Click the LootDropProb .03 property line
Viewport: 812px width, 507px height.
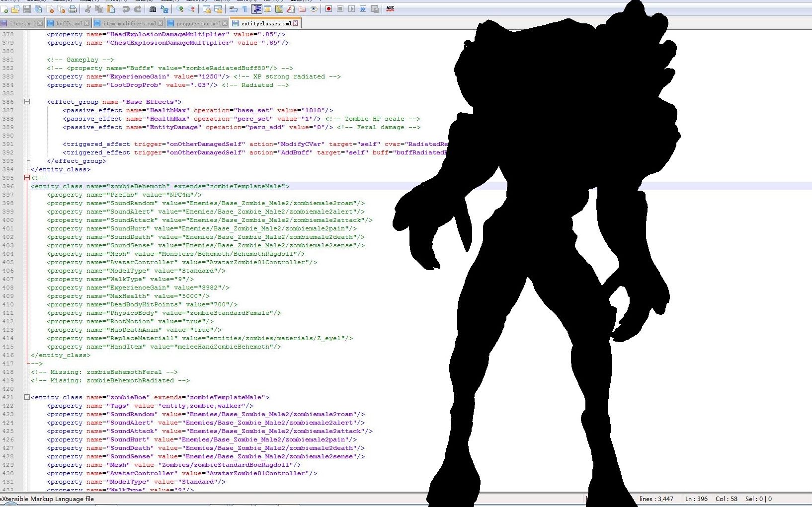[x=132, y=85]
